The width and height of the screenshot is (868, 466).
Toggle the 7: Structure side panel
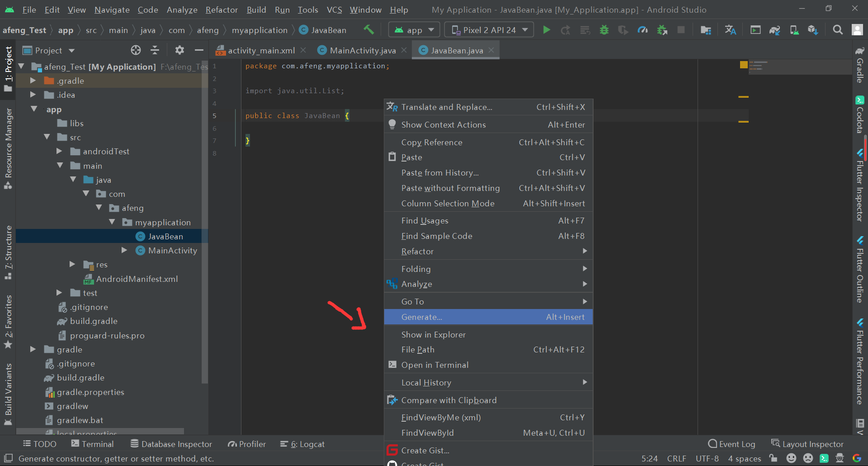click(8, 252)
